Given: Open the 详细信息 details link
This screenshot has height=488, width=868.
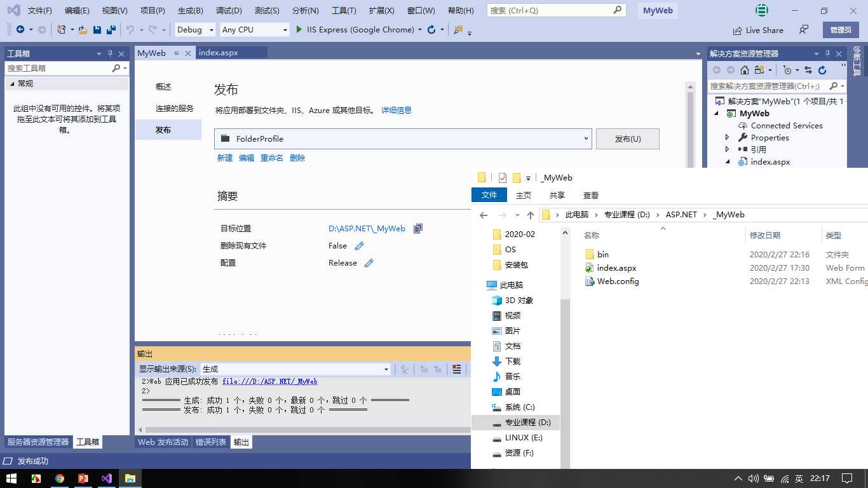Looking at the screenshot, I should tap(397, 110).
